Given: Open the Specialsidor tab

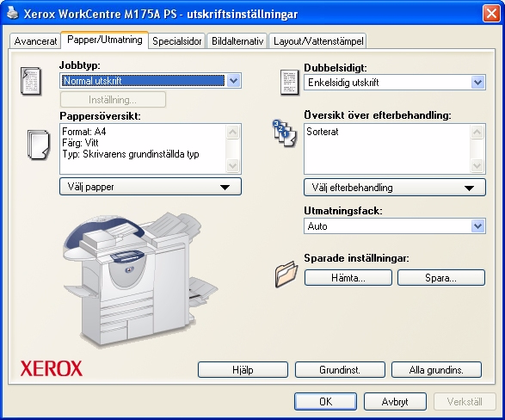Looking at the screenshot, I should point(177,41).
